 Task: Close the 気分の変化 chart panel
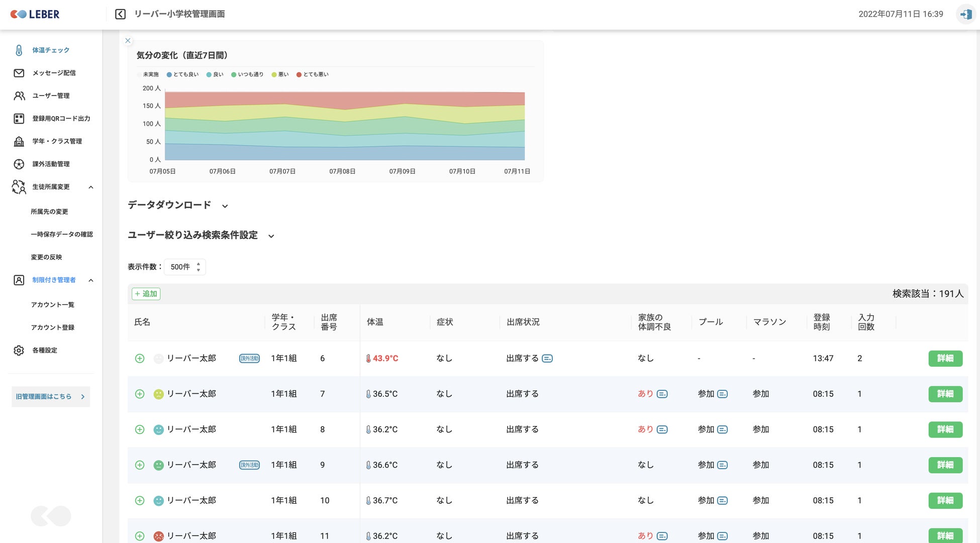[128, 41]
